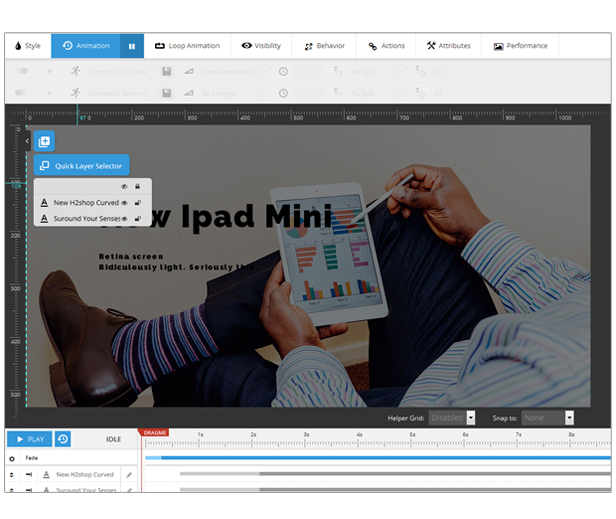Open the Performance tab

pyautogui.click(x=520, y=46)
